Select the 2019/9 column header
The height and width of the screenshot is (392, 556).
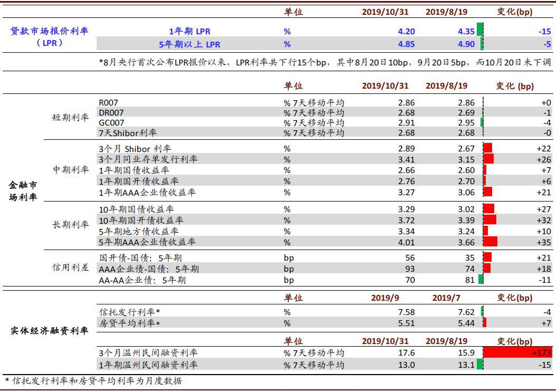click(385, 298)
